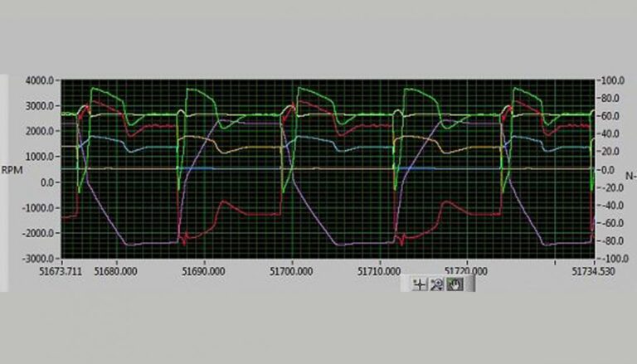Select the 20.0 right axis label
Screen dimensions: 637x364
pos(612,152)
